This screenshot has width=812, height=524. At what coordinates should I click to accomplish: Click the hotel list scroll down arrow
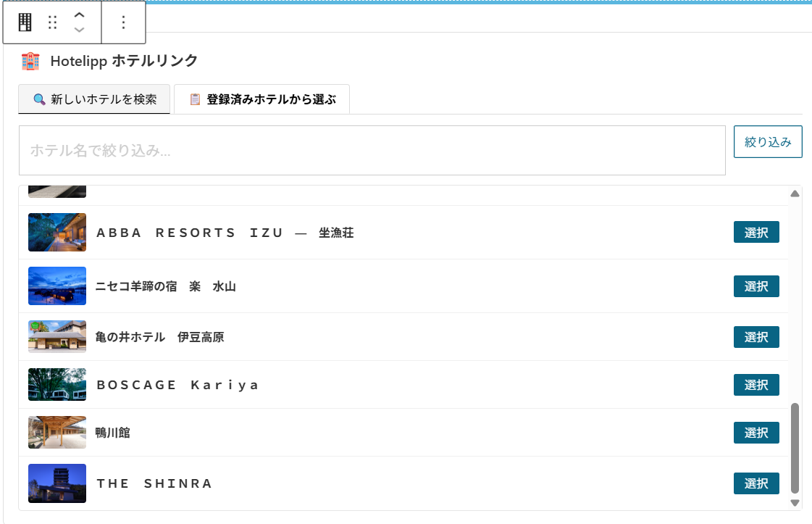pos(795,503)
